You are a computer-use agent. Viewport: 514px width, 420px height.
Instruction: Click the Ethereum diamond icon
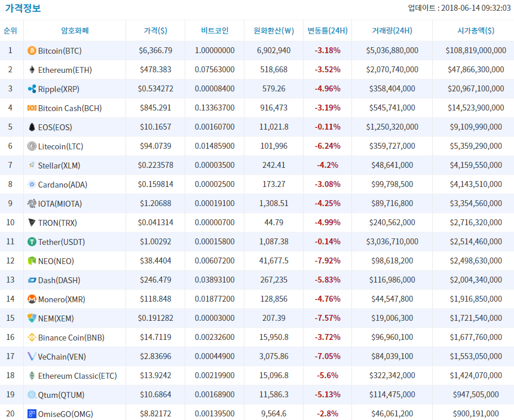(x=32, y=70)
